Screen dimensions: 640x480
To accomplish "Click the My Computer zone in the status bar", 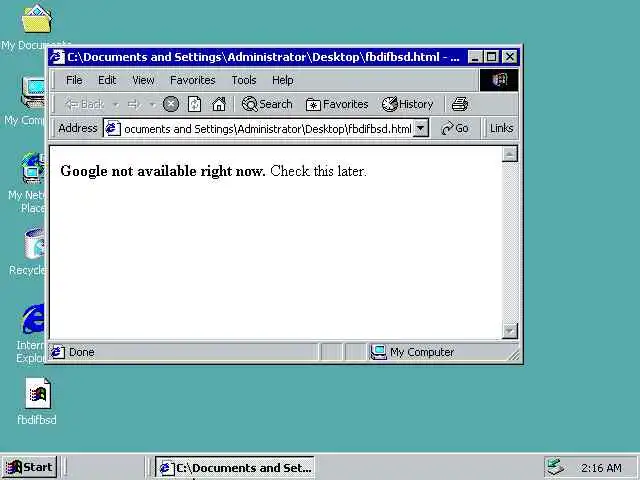I will (x=412, y=352).
